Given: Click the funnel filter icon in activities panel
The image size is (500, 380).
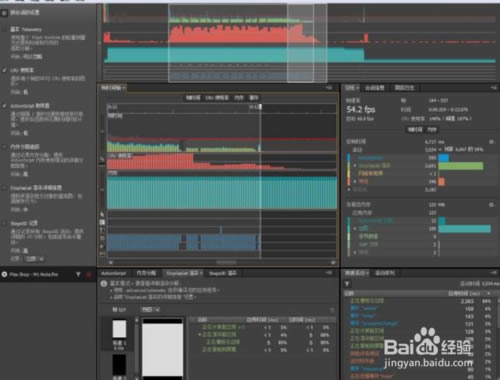Looking at the screenshot, I should coord(347,284).
